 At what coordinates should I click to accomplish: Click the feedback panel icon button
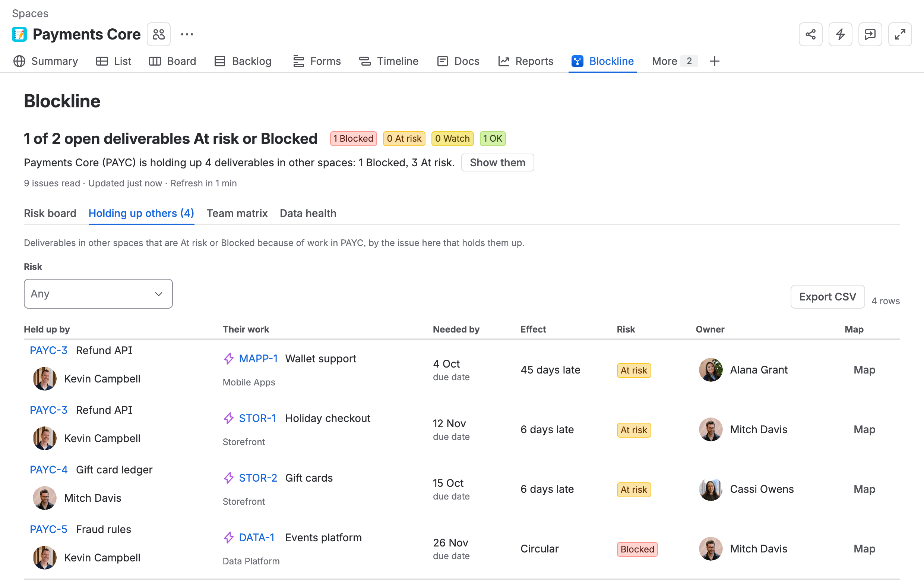click(x=870, y=34)
